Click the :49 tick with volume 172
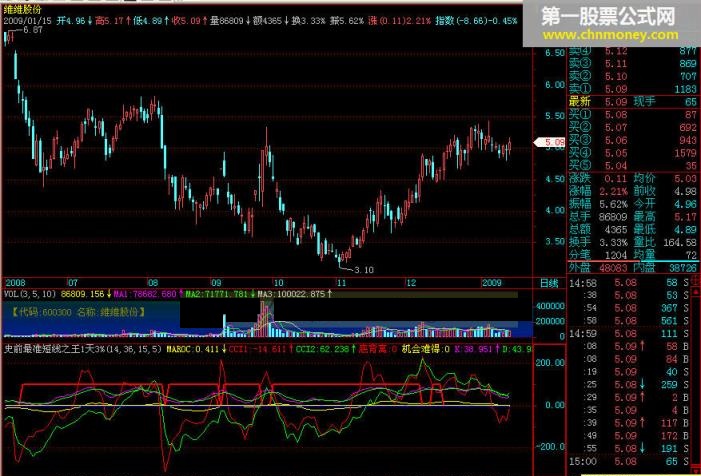 (637, 435)
